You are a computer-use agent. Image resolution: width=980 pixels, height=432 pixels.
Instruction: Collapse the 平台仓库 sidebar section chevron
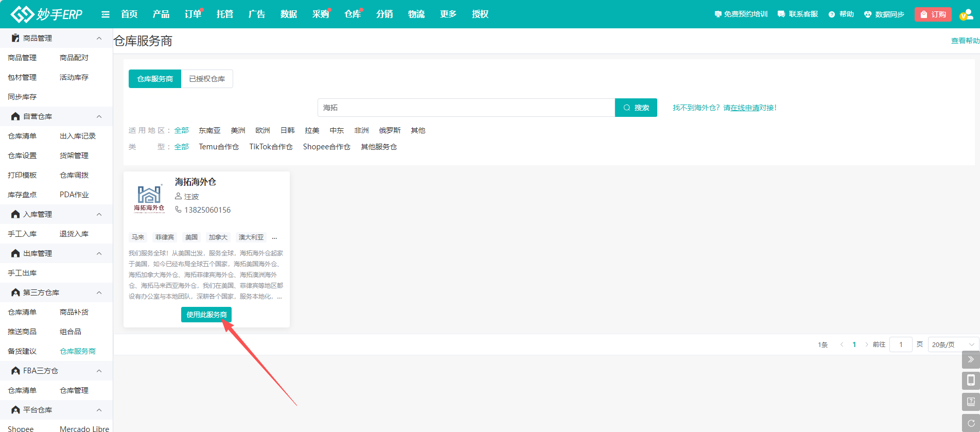99,410
